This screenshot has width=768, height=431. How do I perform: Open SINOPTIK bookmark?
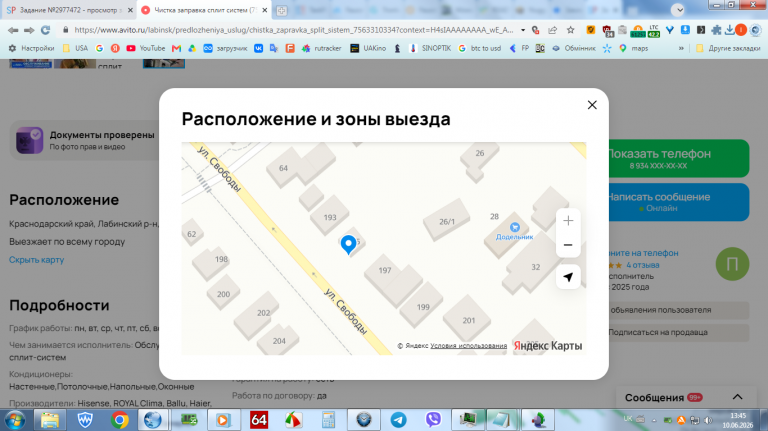coord(430,48)
